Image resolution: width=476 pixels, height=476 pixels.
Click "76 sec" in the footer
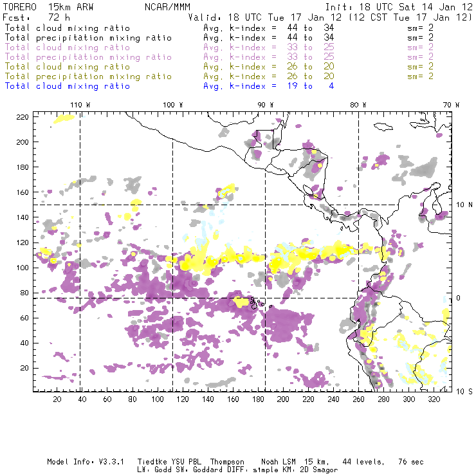tap(411, 462)
